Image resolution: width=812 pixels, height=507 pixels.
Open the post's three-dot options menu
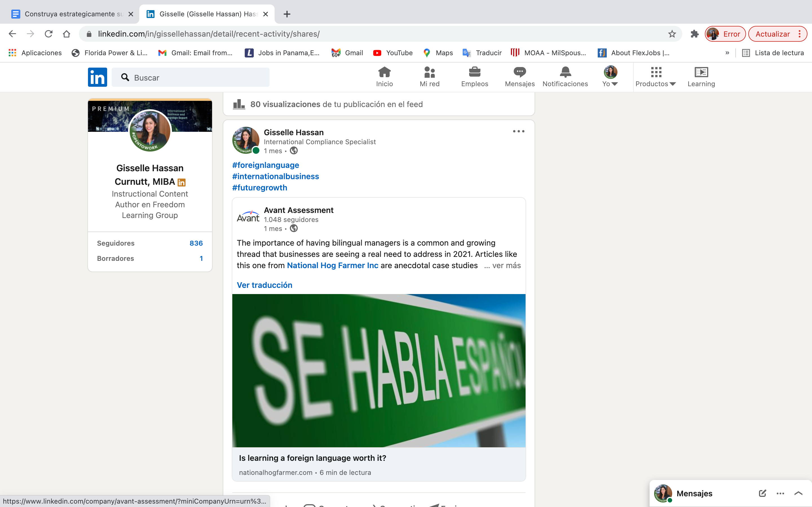518,132
